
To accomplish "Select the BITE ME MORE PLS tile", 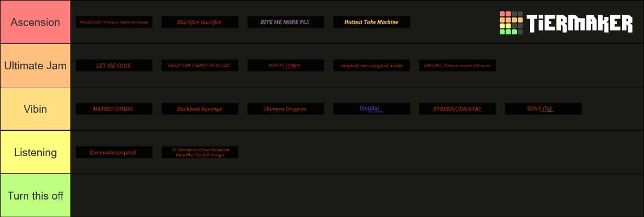I will pyautogui.click(x=285, y=22).
